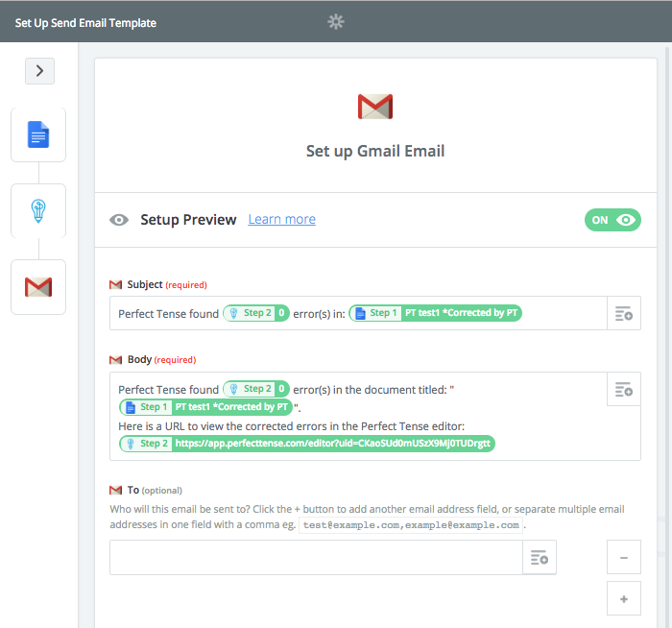Toggle the Setup Preview ON switch
The image size is (672, 628).
click(x=612, y=220)
